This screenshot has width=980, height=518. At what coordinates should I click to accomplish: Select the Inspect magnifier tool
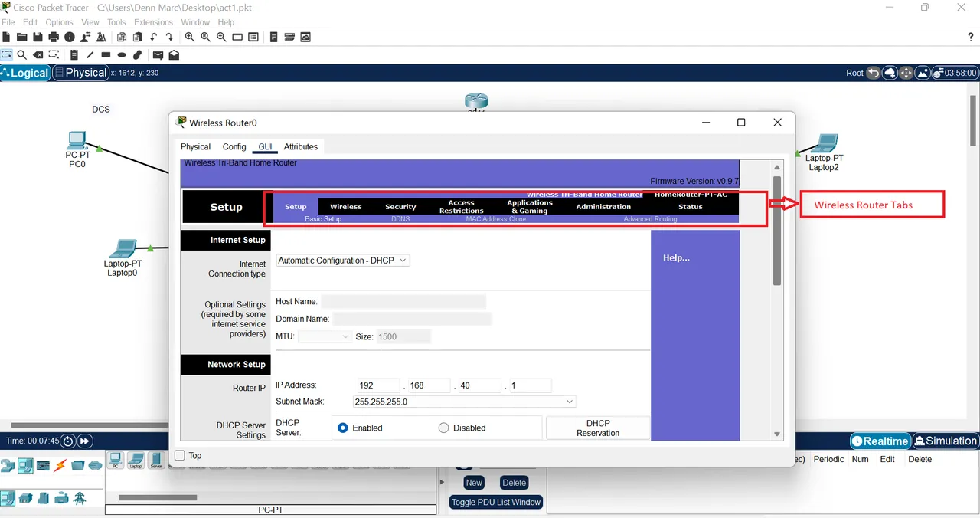coord(22,55)
